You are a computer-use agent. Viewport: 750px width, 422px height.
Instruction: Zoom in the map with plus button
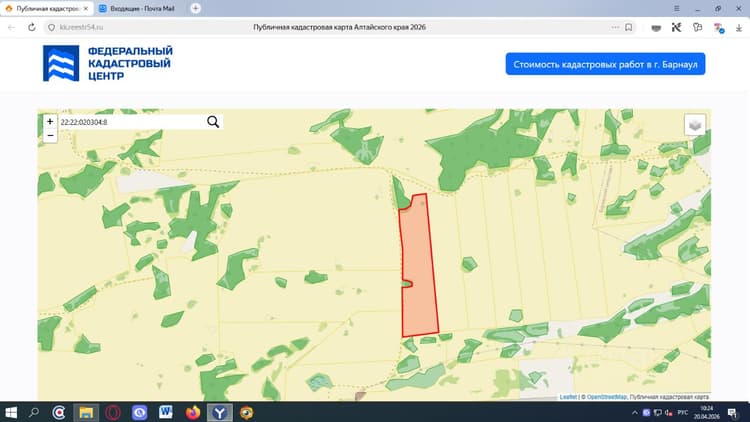[50, 122]
